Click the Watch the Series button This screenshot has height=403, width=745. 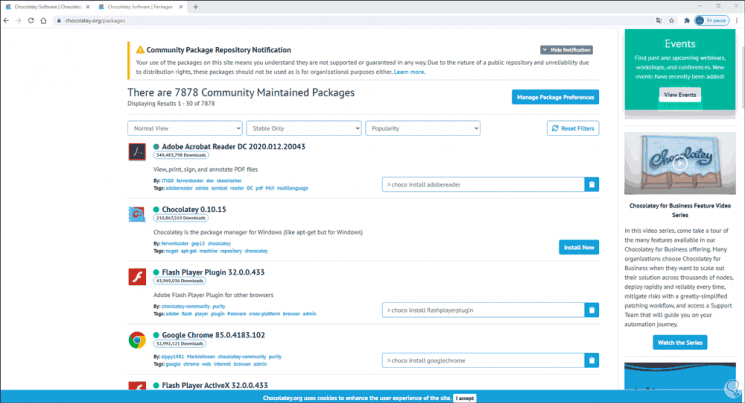click(x=679, y=342)
